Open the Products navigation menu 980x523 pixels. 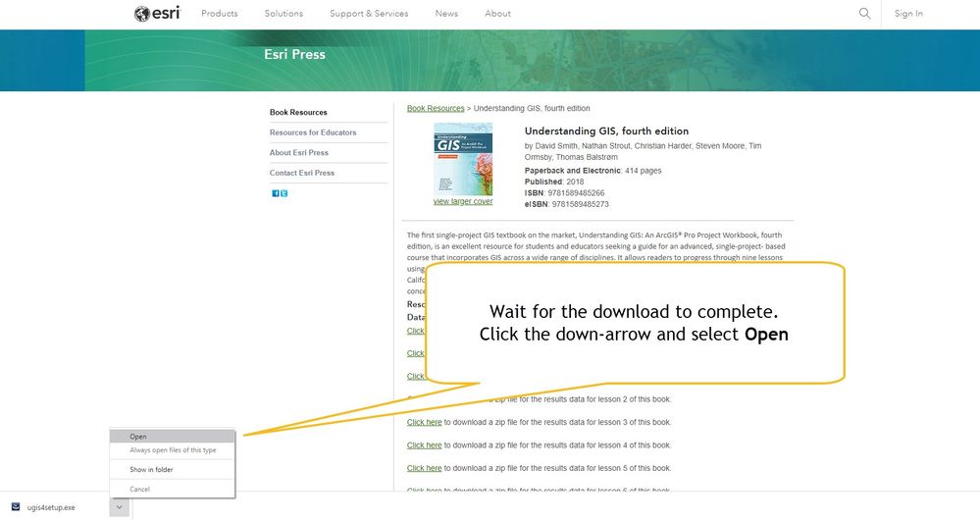pos(220,13)
